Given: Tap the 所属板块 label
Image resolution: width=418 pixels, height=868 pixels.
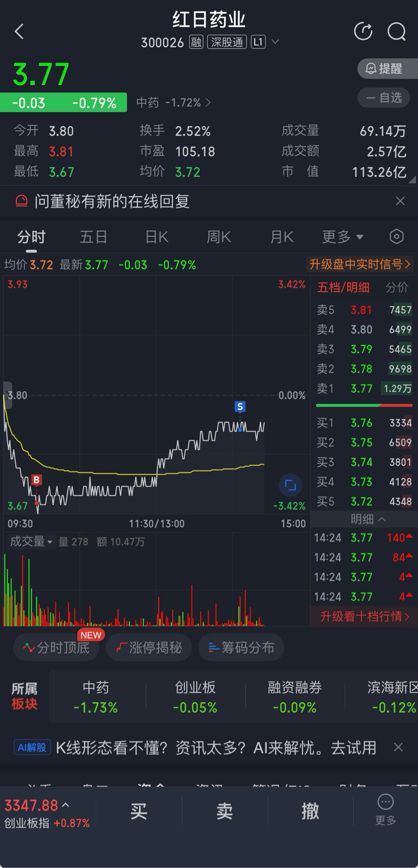Looking at the screenshot, I should [x=24, y=697].
